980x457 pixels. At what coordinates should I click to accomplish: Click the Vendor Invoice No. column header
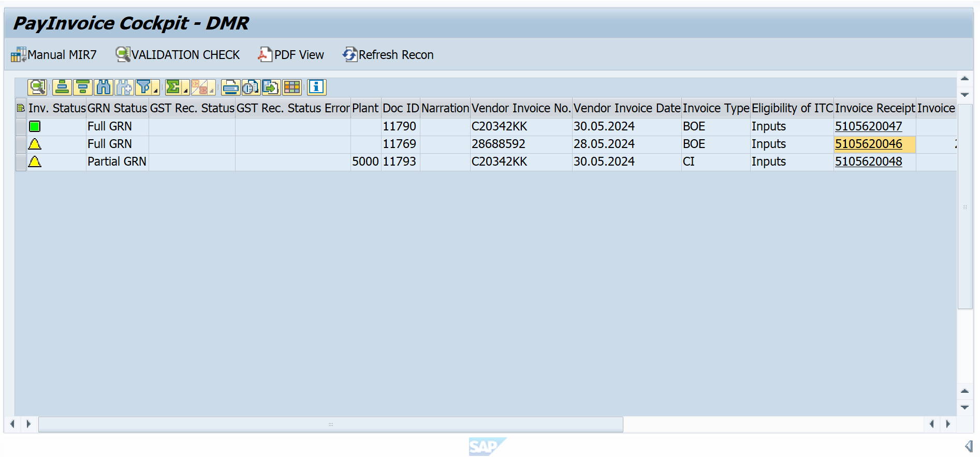tap(521, 108)
